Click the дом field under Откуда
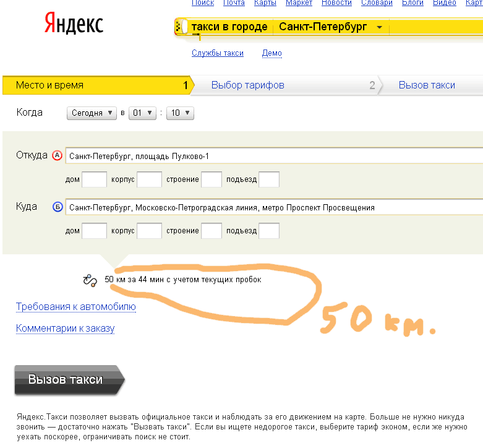 tap(94, 179)
